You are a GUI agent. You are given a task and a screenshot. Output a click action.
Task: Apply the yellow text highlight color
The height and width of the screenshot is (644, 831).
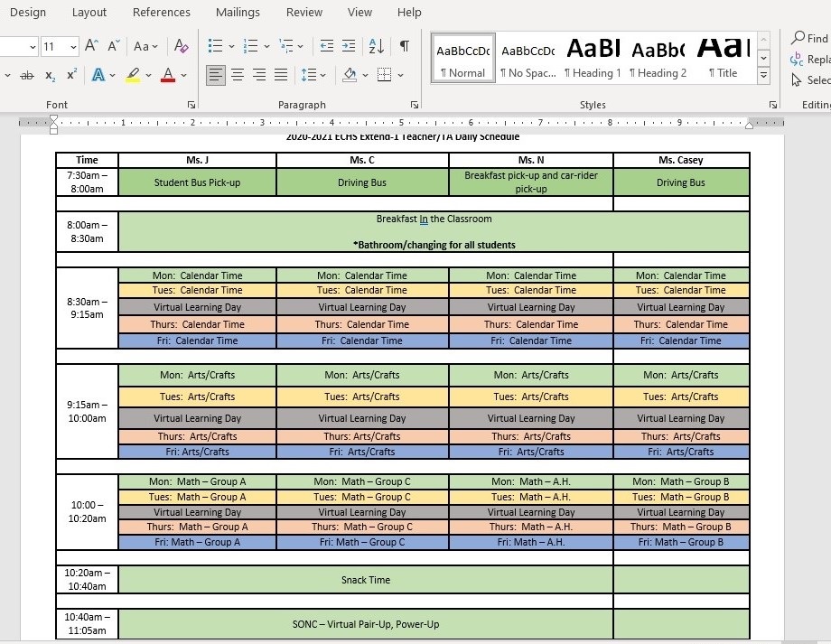[x=133, y=75]
